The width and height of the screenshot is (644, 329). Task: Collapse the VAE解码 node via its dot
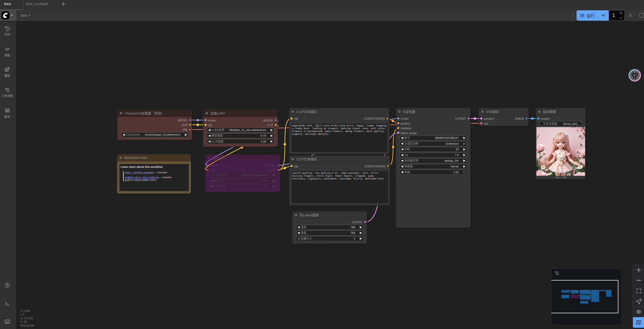483,112
